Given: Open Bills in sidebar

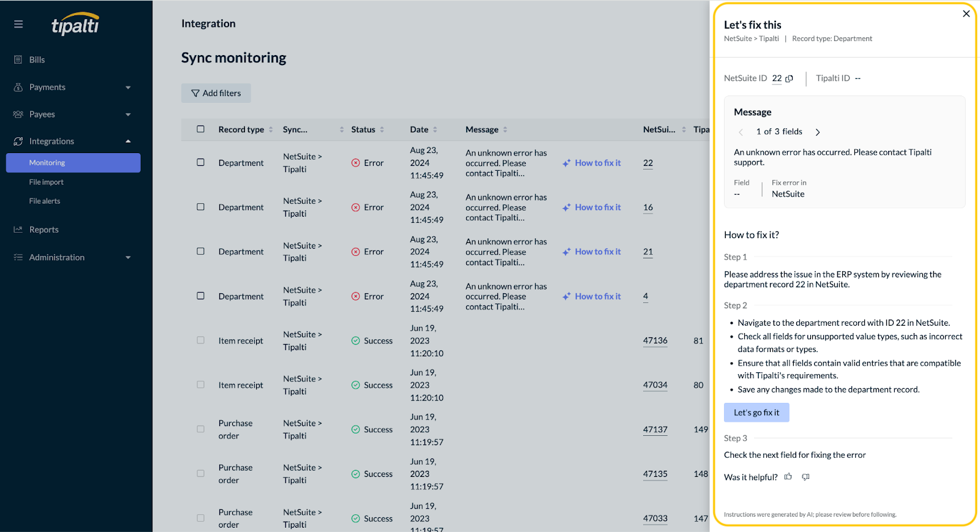Looking at the screenshot, I should point(37,59).
